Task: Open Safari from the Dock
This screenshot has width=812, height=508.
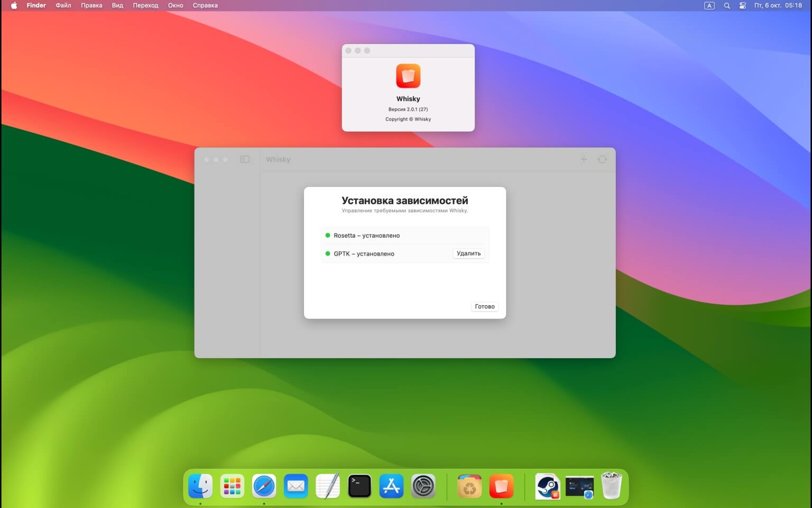Action: (264, 486)
